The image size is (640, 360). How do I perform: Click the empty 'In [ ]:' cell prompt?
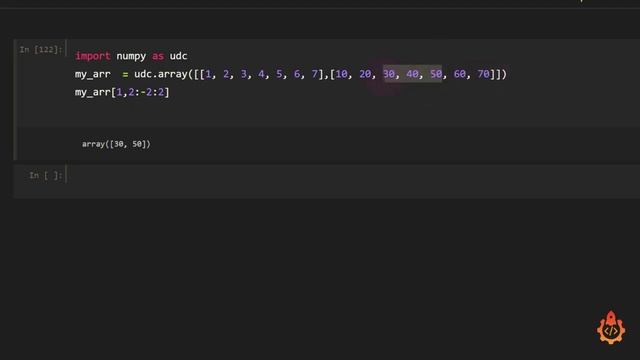coord(46,176)
